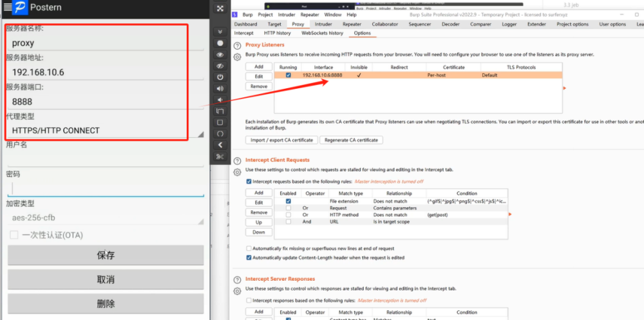The height and width of the screenshot is (320, 644).
Task: Click the Burp Suite window logo icon
Action: coord(235,14)
